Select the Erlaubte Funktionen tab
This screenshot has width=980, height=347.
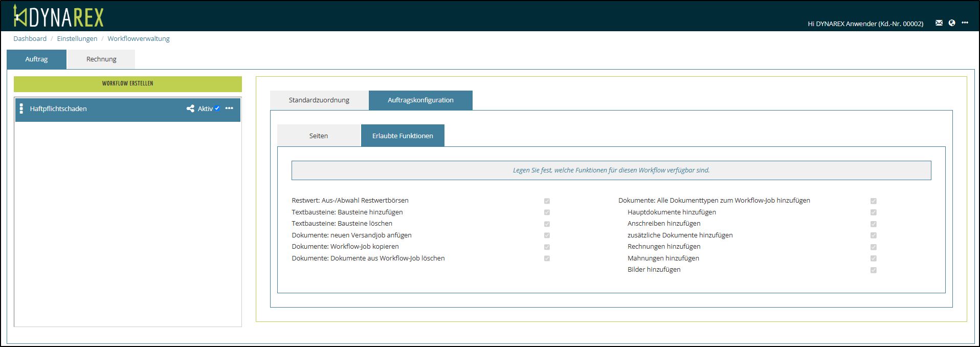pyautogui.click(x=403, y=136)
